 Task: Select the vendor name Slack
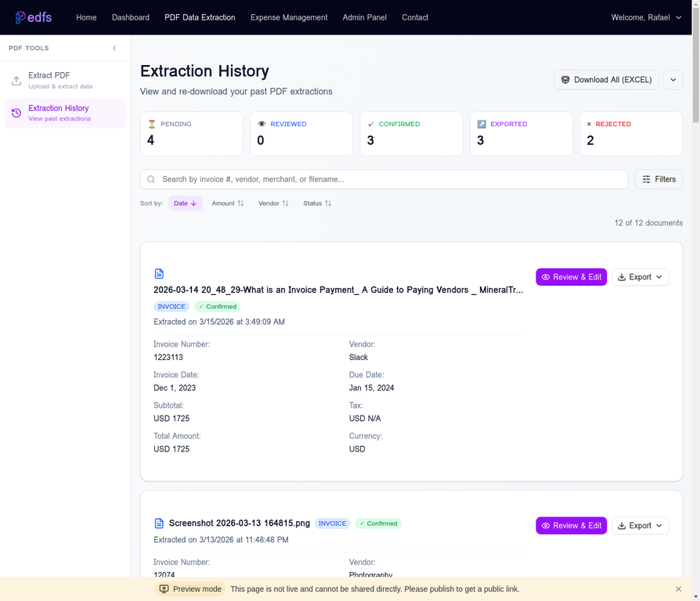point(359,358)
